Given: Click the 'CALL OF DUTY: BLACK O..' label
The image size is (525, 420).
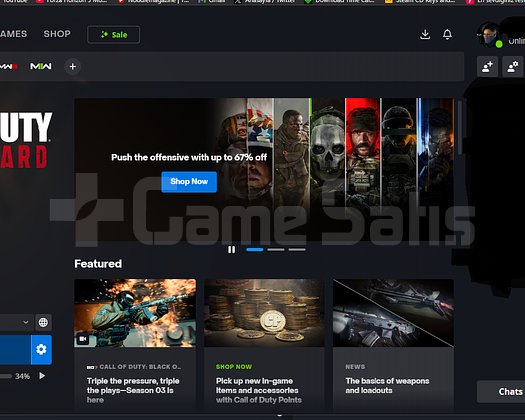Looking at the screenshot, I should pos(134,367).
